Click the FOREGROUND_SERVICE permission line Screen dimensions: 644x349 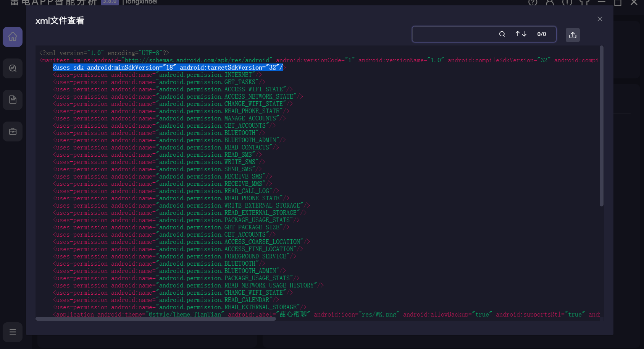pyautogui.click(x=174, y=256)
